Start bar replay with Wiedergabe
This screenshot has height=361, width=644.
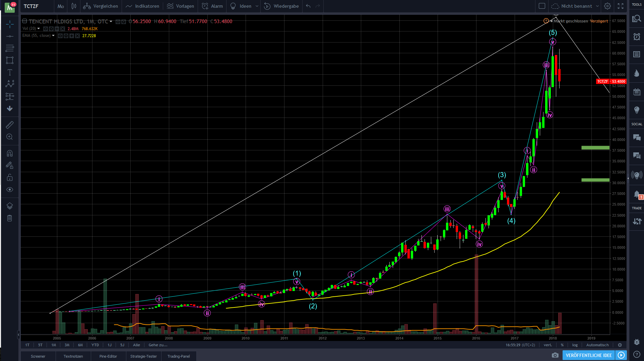[x=281, y=6]
